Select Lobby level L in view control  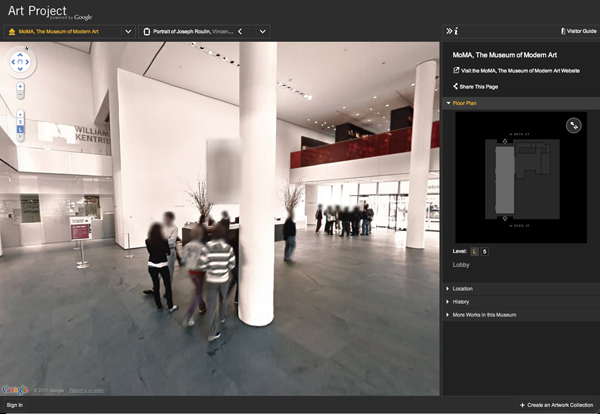tap(20, 130)
